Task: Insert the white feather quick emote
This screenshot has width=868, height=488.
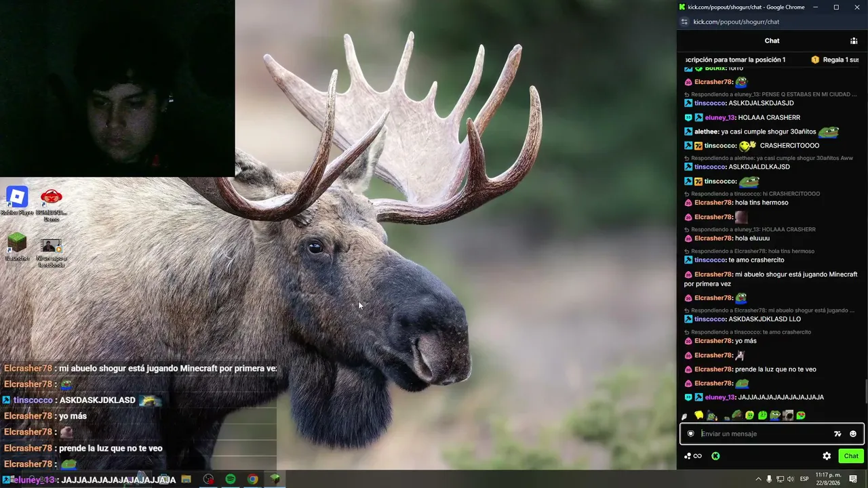Action: click(685, 416)
